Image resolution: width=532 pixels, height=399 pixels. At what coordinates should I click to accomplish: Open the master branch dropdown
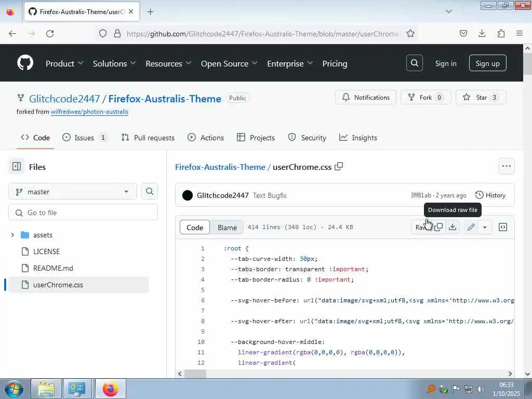(73, 192)
